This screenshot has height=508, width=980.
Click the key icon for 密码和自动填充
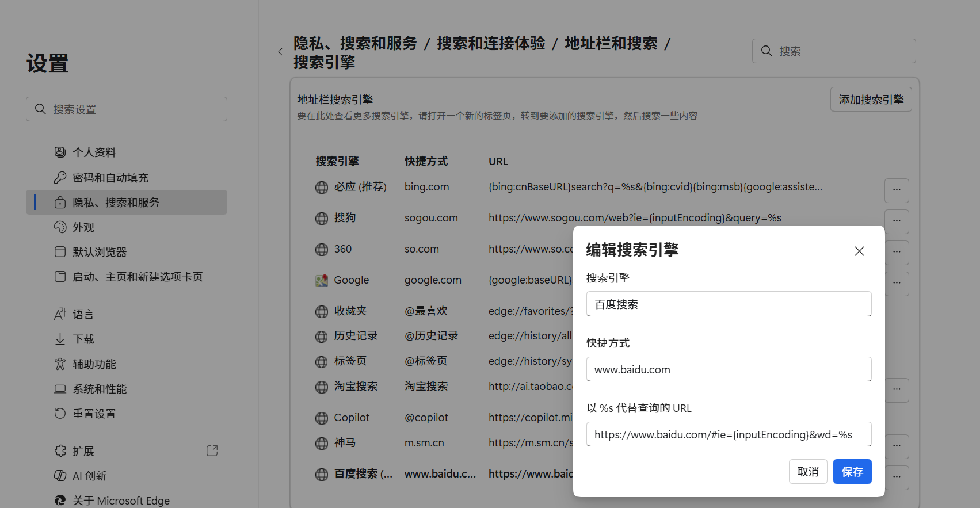(x=60, y=177)
